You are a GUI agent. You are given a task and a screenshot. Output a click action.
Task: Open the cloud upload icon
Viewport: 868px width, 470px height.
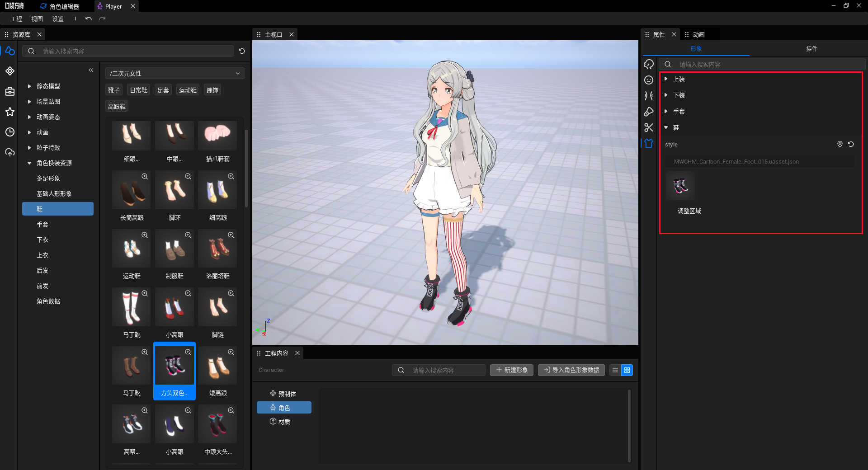(10, 152)
